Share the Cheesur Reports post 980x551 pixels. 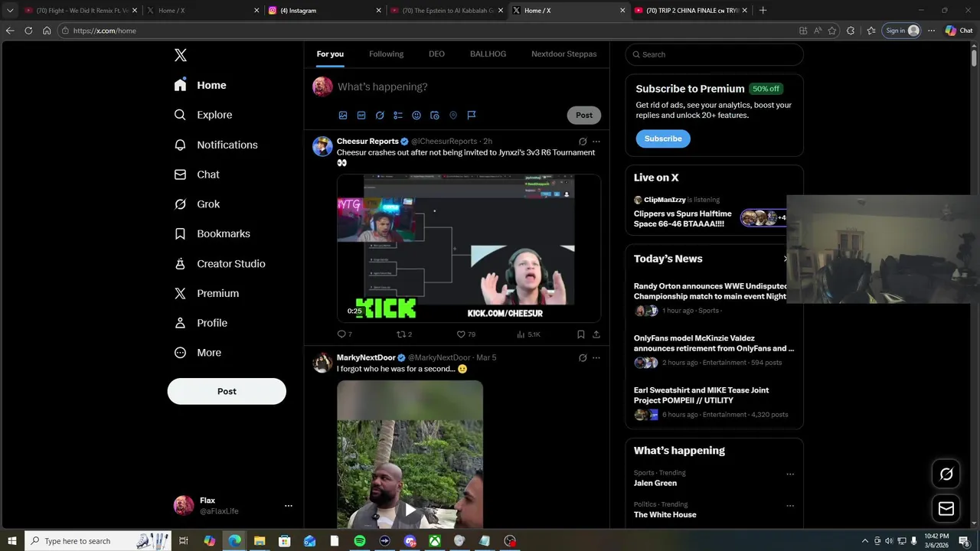point(596,334)
